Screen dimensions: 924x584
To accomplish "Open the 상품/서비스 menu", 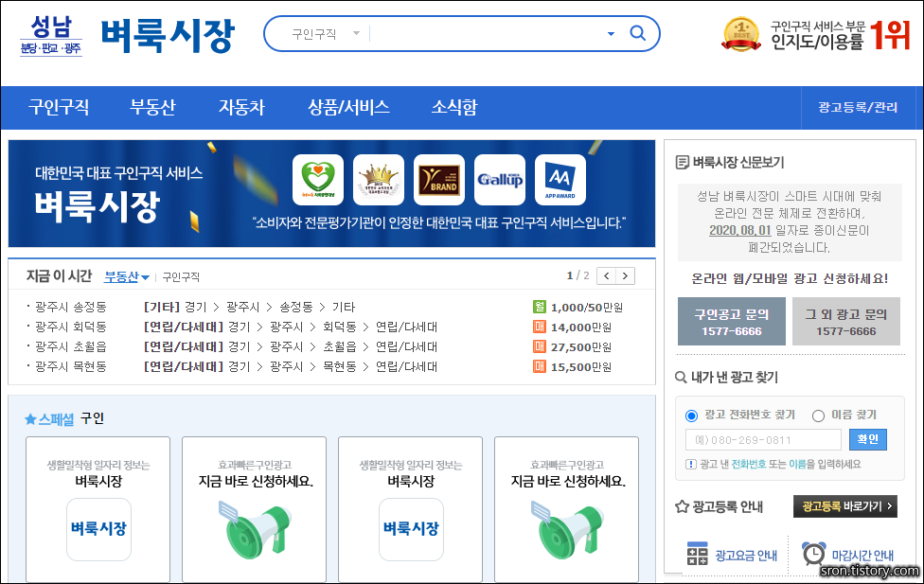I will pyautogui.click(x=348, y=107).
